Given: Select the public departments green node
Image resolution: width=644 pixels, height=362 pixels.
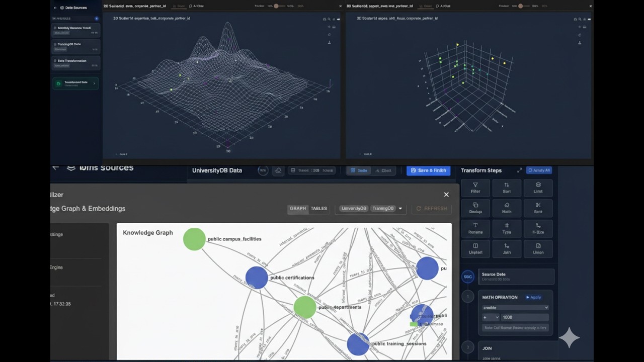Looking at the screenshot, I should tap(304, 307).
